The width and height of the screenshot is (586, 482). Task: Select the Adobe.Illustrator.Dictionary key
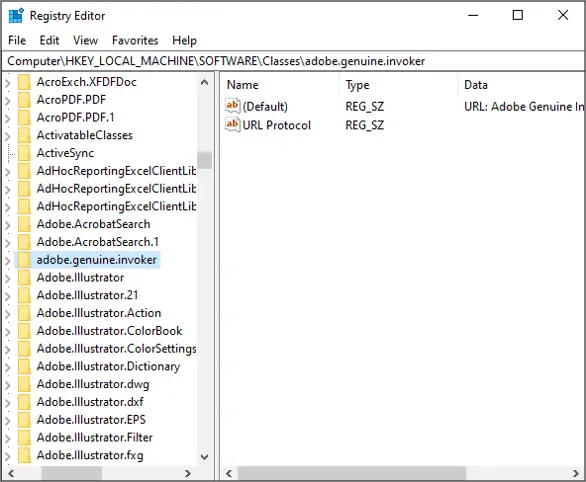108,366
